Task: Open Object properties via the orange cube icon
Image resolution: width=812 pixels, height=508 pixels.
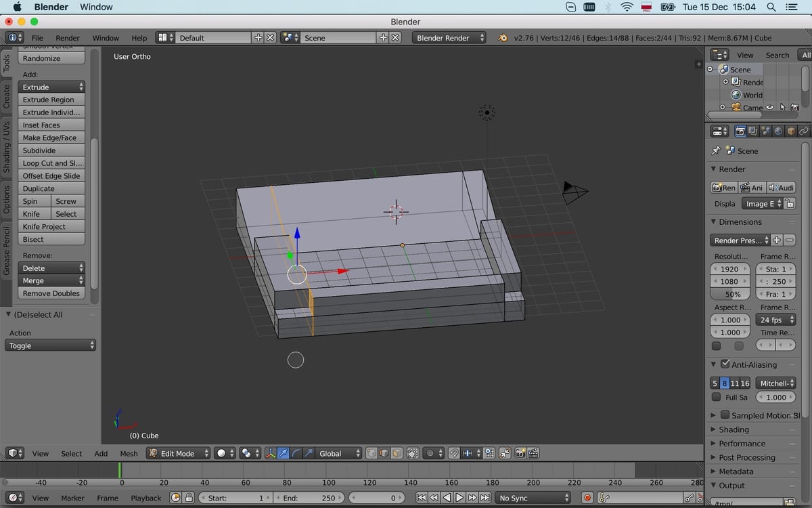Action: [792, 131]
